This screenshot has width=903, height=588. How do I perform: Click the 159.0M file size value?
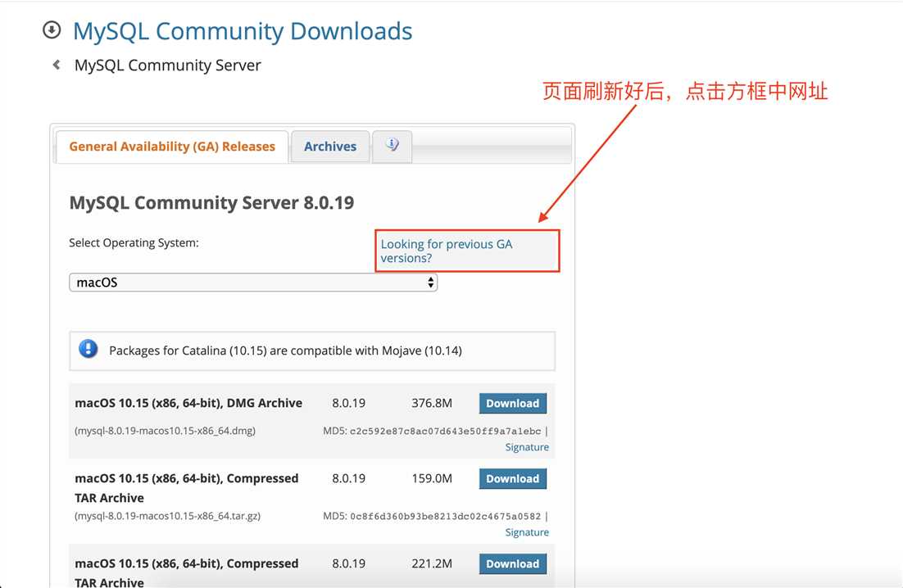(x=432, y=479)
